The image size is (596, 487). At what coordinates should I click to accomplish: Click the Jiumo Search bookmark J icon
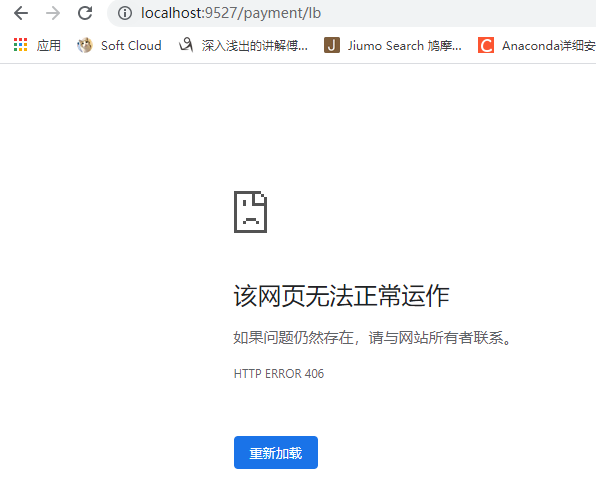(x=332, y=45)
